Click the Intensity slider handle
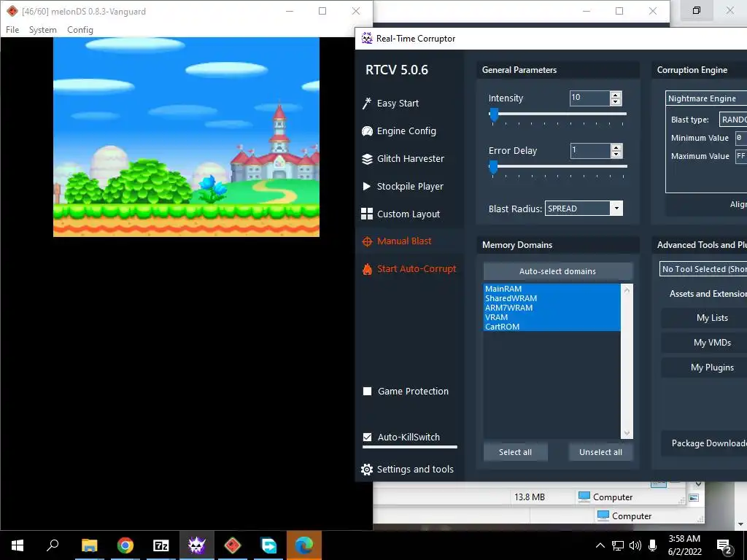This screenshot has width=747, height=560. pyautogui.click(x=494, y=114)
